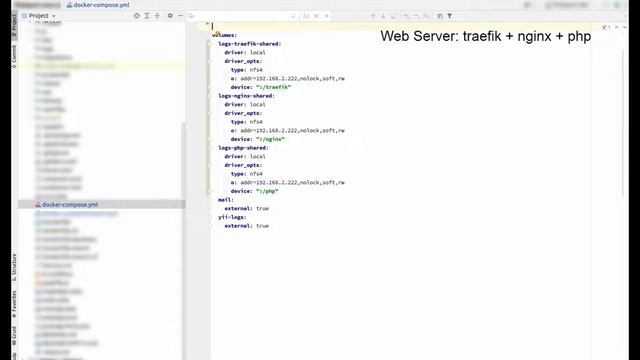640x360 pixels.
Task: Click 'type: nfs4' under logs-nginx-shared
Action: (x=247, y=122)
